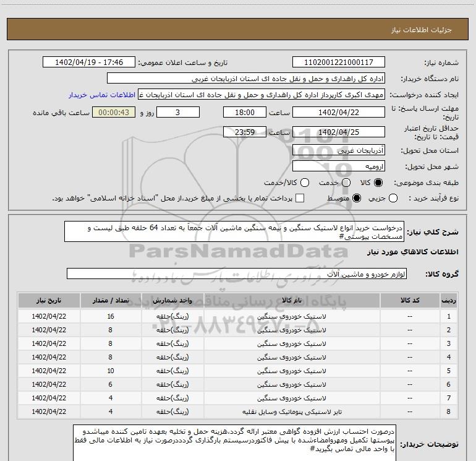Click the request creator field مهدی اکبری

point(261,95)
